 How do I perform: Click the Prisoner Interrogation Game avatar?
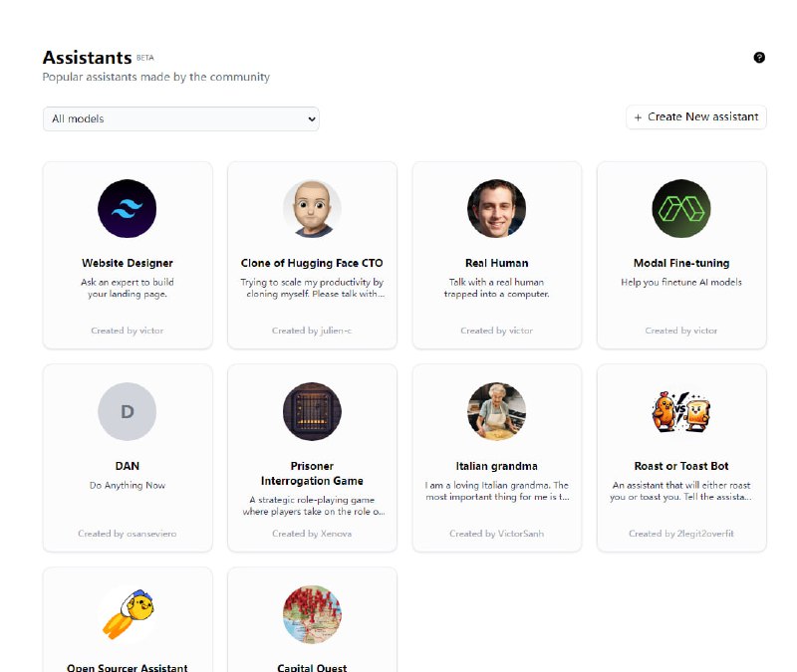point(312,411)
